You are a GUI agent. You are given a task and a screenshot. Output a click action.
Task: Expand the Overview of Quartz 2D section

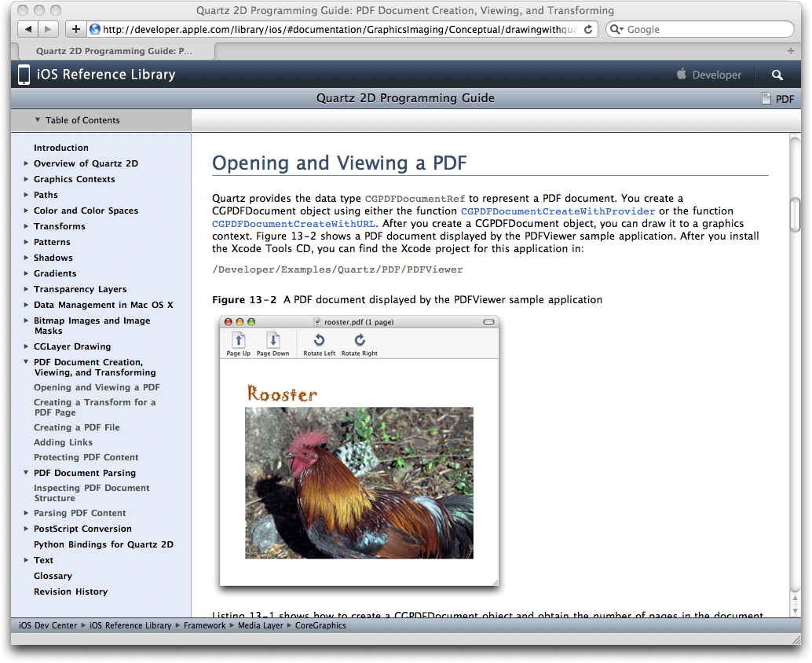[26, 163]
